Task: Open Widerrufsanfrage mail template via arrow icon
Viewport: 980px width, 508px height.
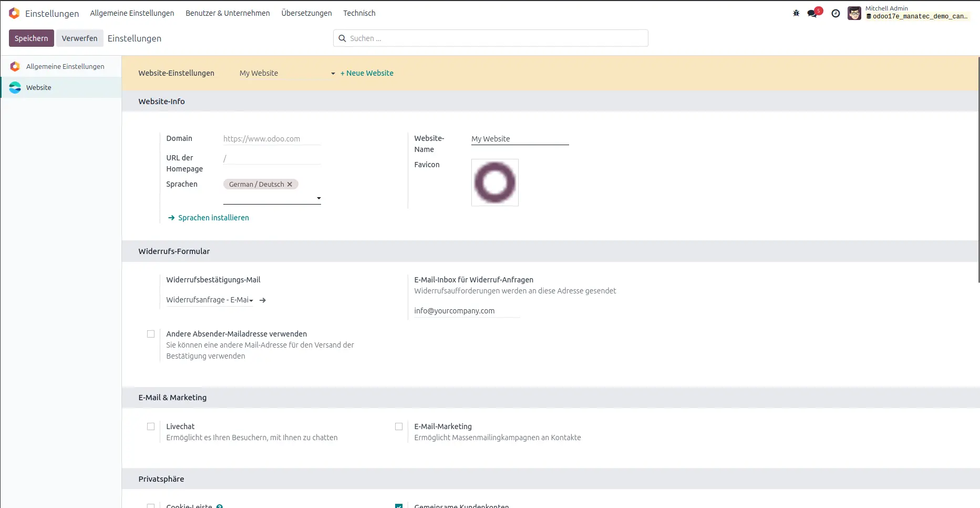Action: click(263, 300)
